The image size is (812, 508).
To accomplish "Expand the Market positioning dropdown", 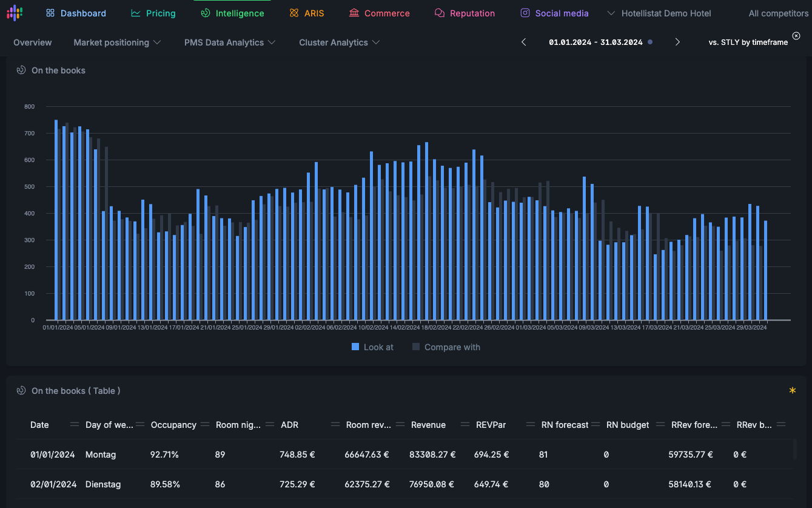I will pyautogui.click(x=117, y=42).
